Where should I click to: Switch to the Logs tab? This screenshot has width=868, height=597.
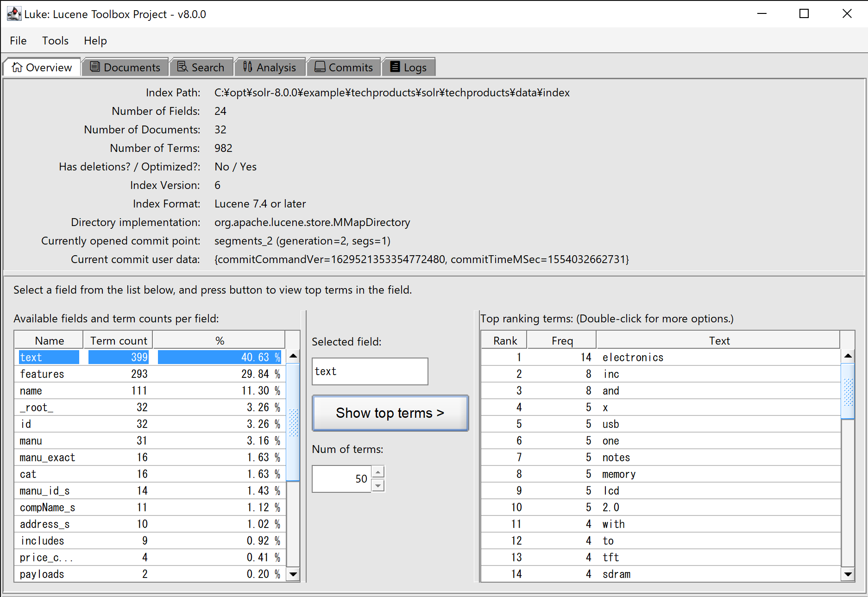(x=409, y=67)
